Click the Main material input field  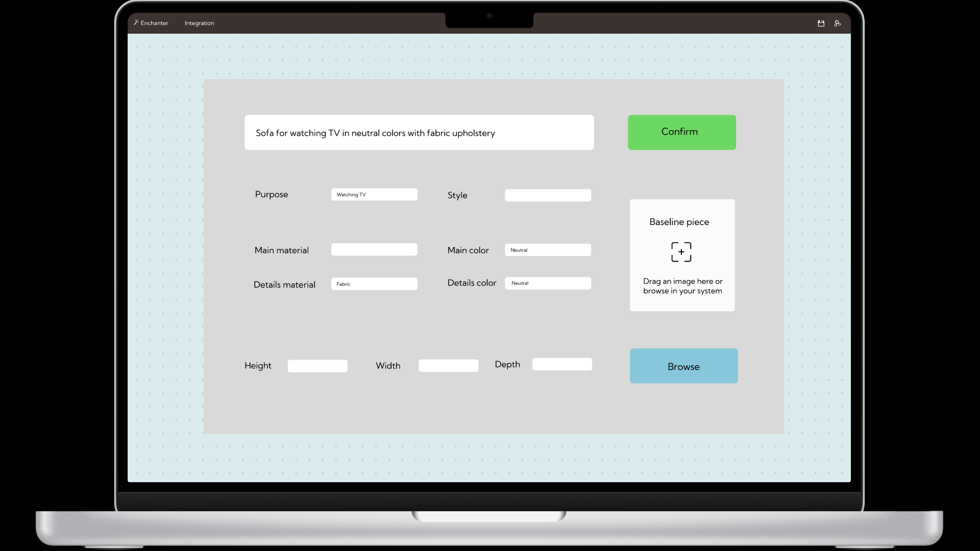pyautogui.click(x=374, y=249)
